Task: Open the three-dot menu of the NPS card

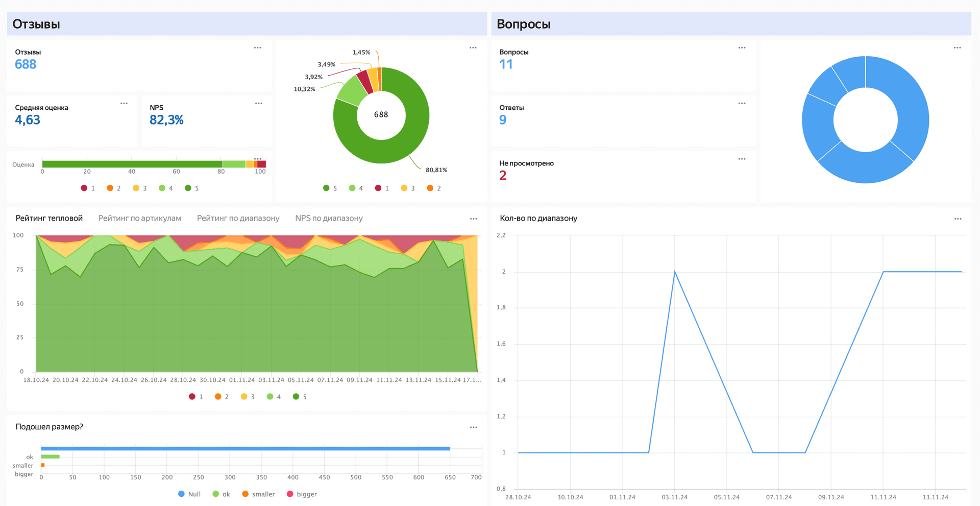Action: (x=259, y=103)
